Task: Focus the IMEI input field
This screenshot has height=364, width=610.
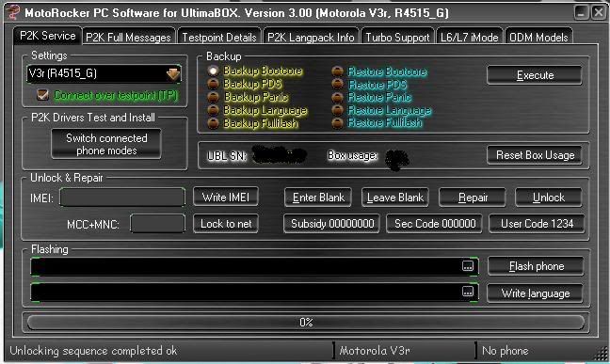Action: (122, 198)
